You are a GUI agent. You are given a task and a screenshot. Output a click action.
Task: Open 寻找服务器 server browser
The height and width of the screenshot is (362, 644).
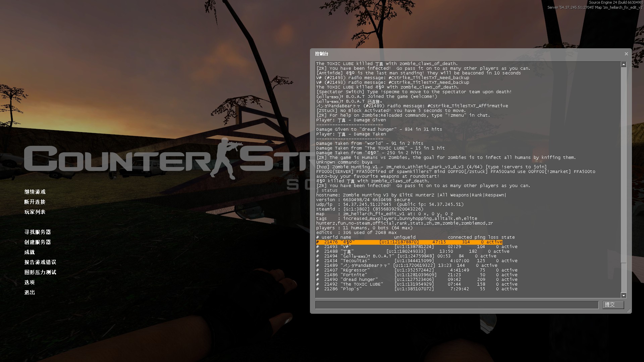pyautogui.click(x=38, y=232)
